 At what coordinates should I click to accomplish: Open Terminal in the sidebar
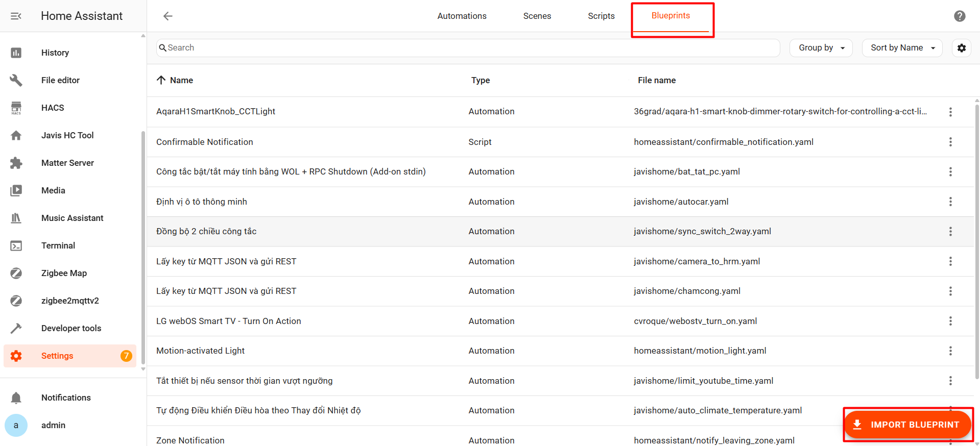tap(58, 245)
